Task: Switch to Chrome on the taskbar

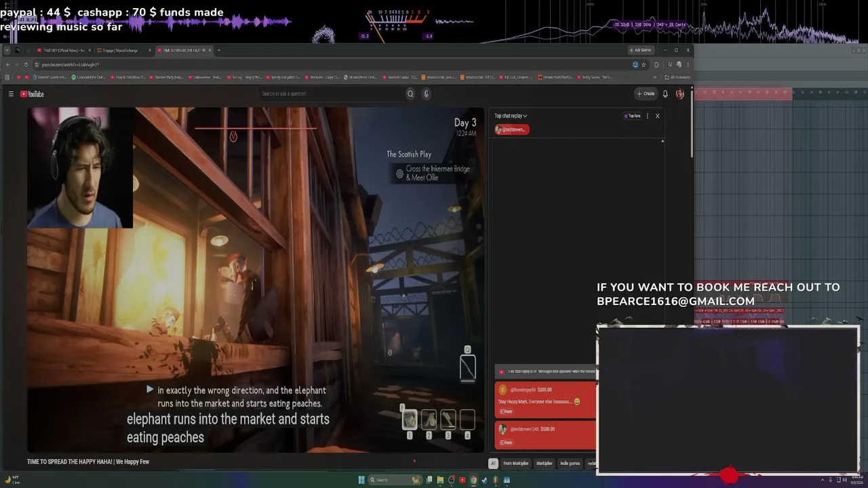Action: [x=473, y=480]
